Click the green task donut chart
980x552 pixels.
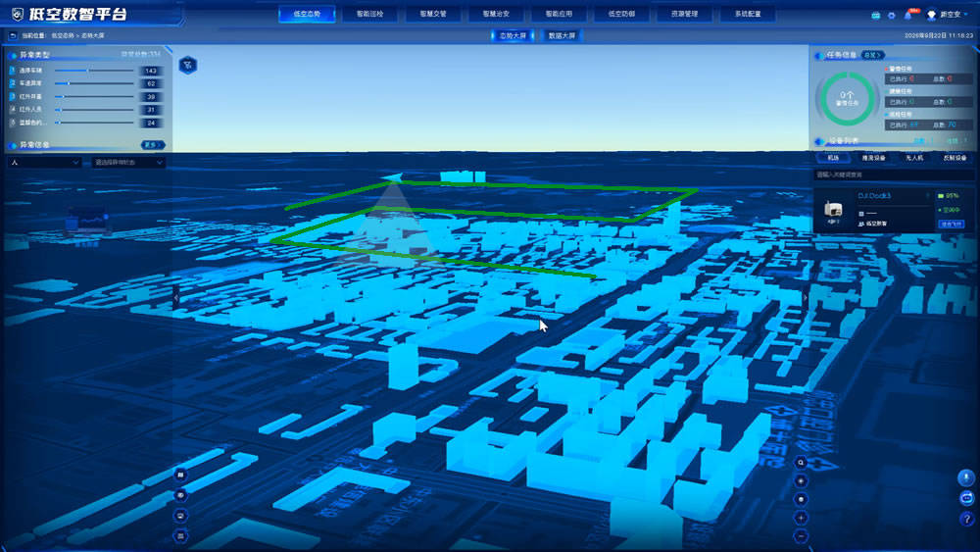click(848, 99)
